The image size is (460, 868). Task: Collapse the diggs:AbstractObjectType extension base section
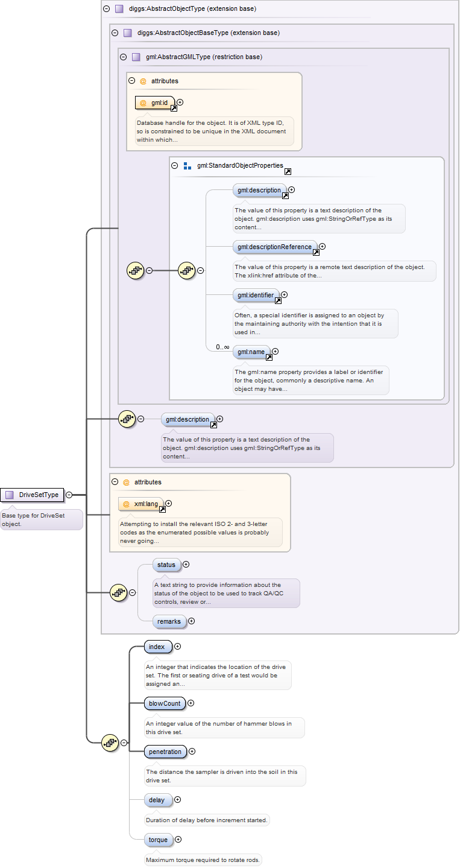point(107,9)
